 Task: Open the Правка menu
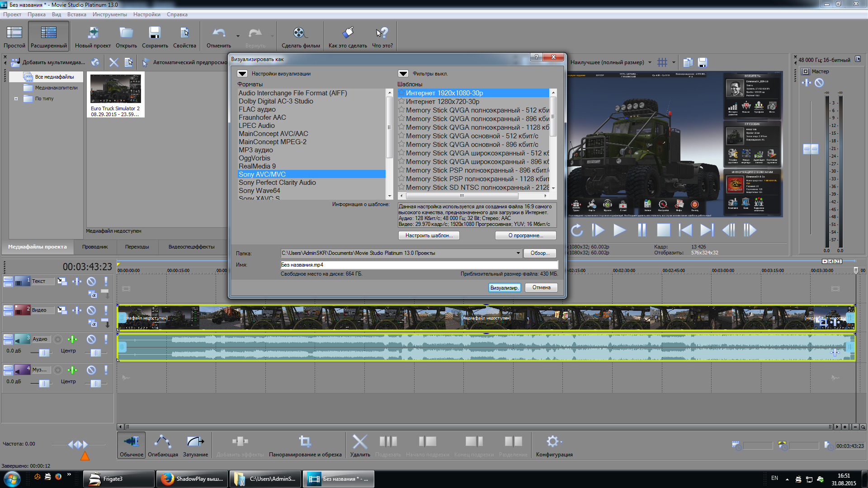[x=37, y=14]
